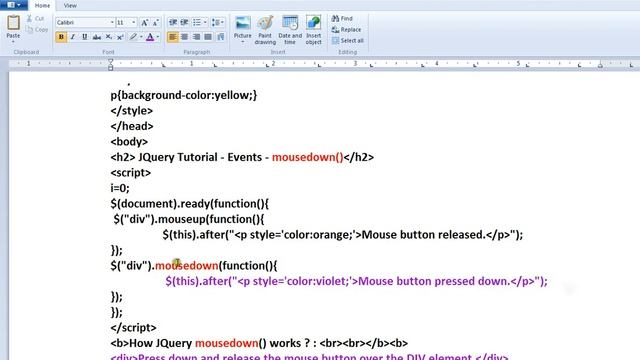The image size is (640, 360).
Task: Toggle Superscript formatting
Action: click(x=120, y=37)
